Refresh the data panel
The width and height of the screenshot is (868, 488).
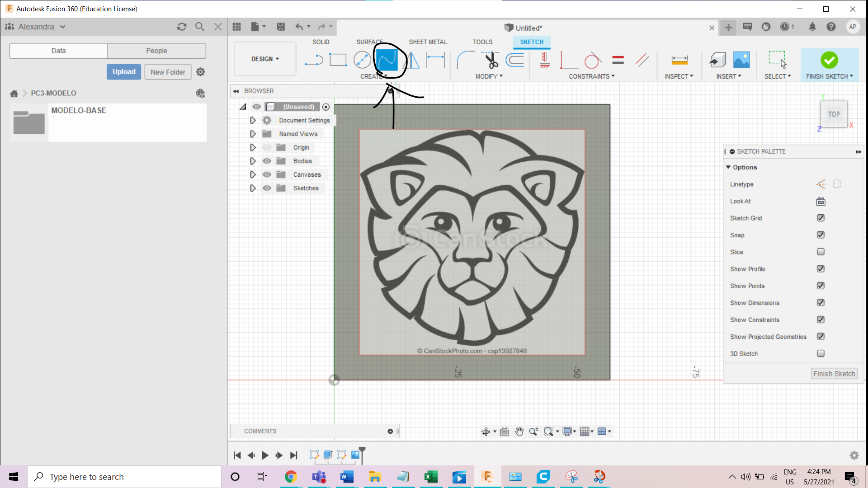[x=182, y=27]
